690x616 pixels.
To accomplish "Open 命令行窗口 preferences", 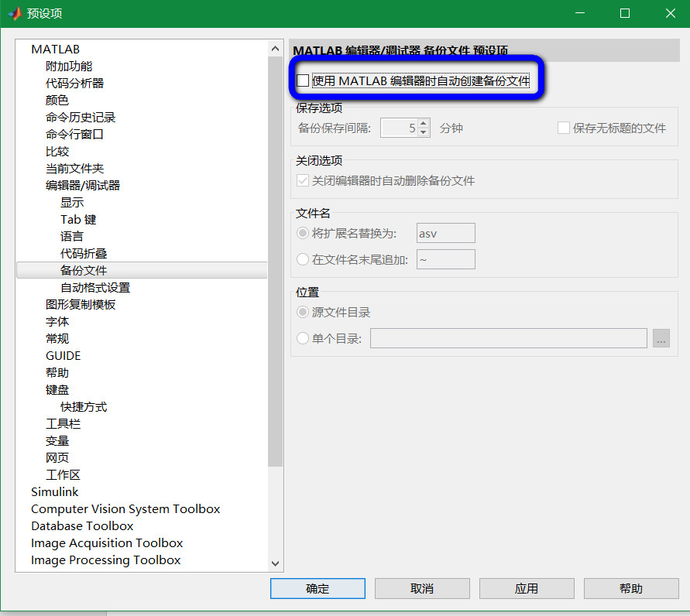I will tap(75, 134).
